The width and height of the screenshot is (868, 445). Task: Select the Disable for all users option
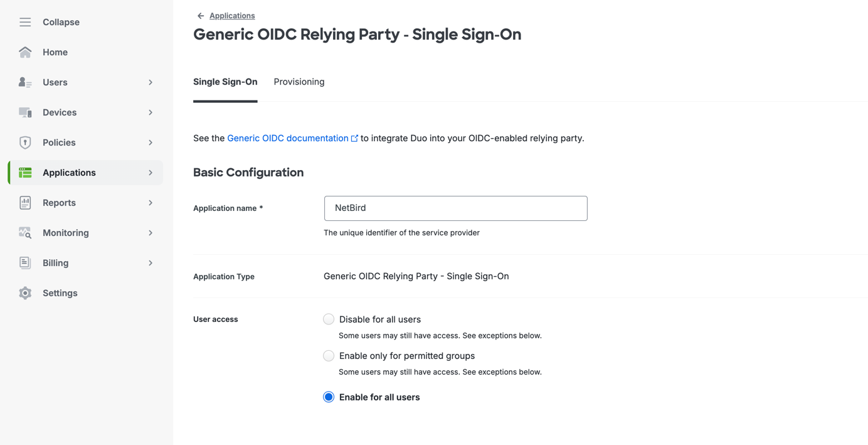329,319
